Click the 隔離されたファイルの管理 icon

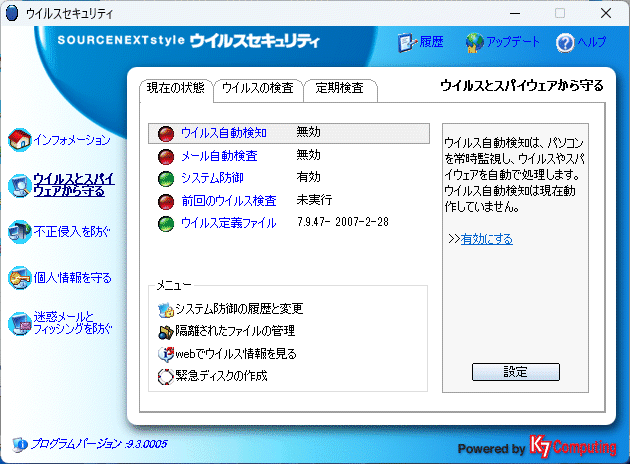pos(166,331)
